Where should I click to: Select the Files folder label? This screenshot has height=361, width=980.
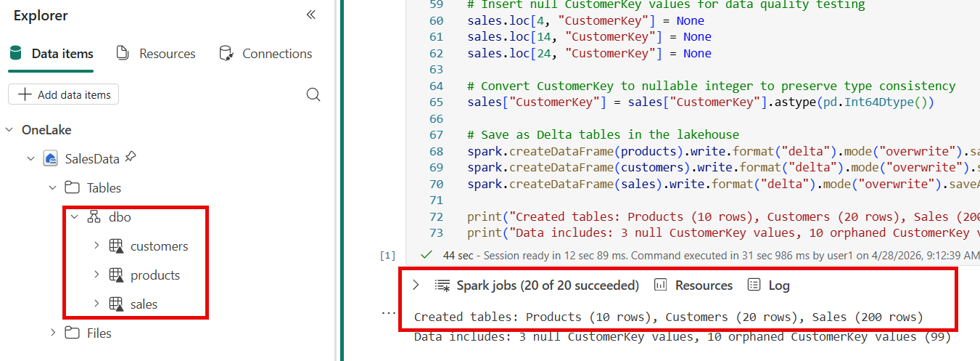[x=99, y=333]
